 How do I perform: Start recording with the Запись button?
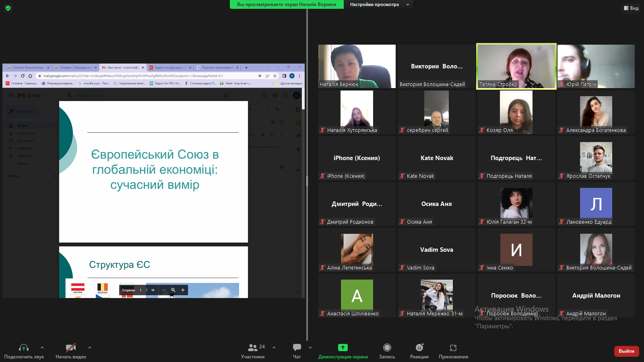387,351
